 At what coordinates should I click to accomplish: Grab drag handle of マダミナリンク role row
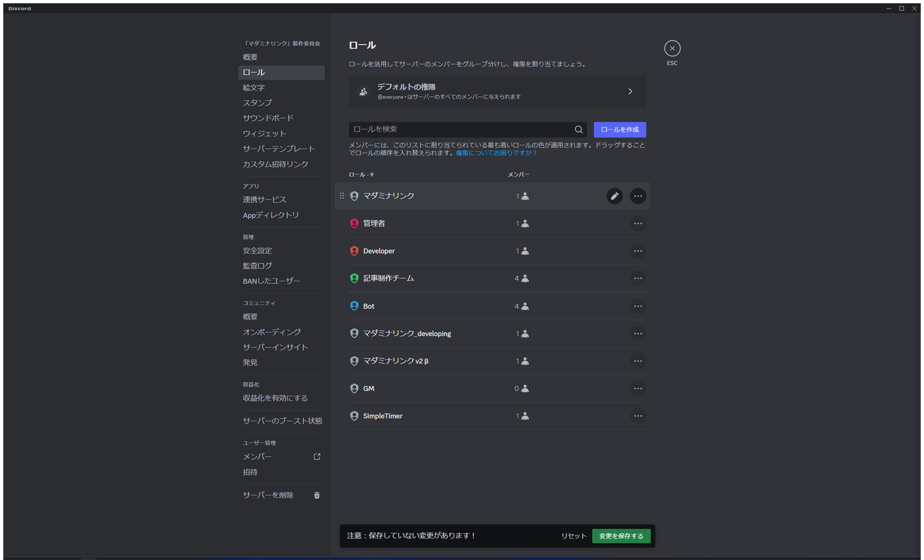[x=342, y=196]
